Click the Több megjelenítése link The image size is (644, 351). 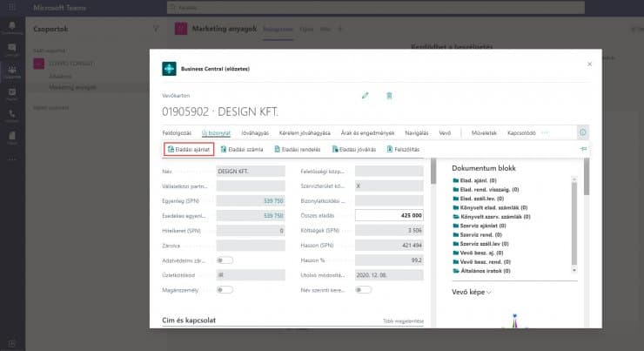point(403,321)
